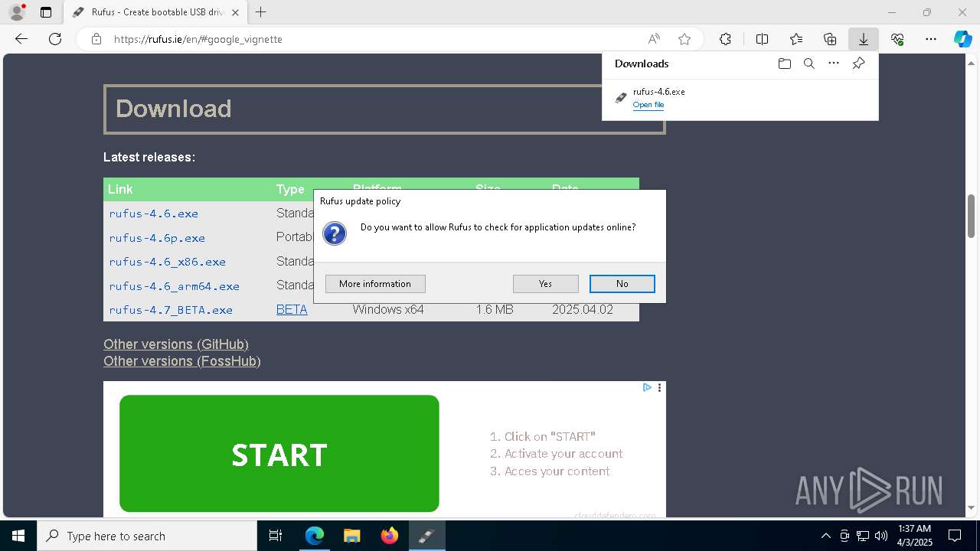Open Other versions (GitHub) link
The height and width of the screenshot is (551, 980).
tap(176, 344)
